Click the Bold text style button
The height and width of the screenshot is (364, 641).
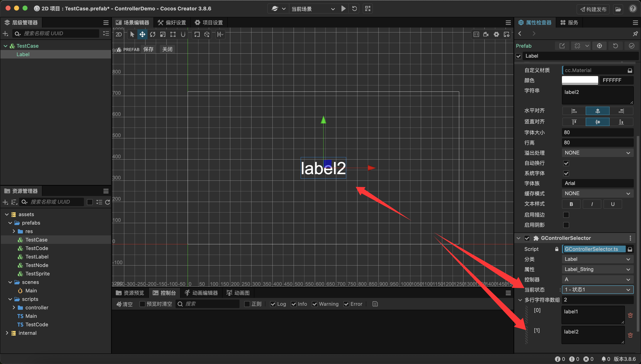(571, 204)
